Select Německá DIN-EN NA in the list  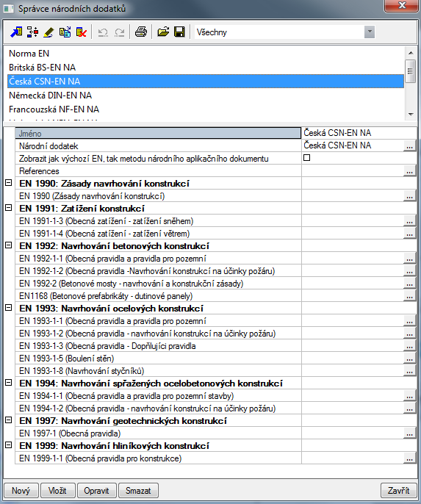[x=206, y=96]
